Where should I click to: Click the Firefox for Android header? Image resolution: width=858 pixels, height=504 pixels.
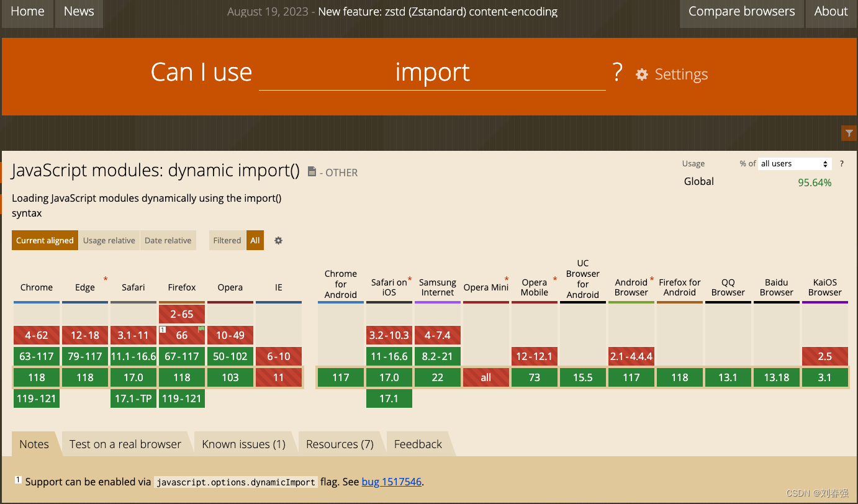(680, 287)
